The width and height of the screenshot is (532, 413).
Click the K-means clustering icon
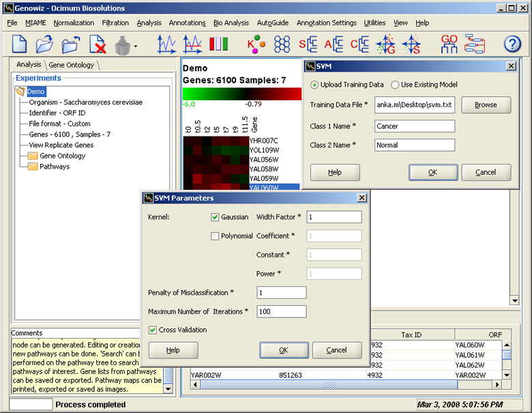(x=256, y=44)
